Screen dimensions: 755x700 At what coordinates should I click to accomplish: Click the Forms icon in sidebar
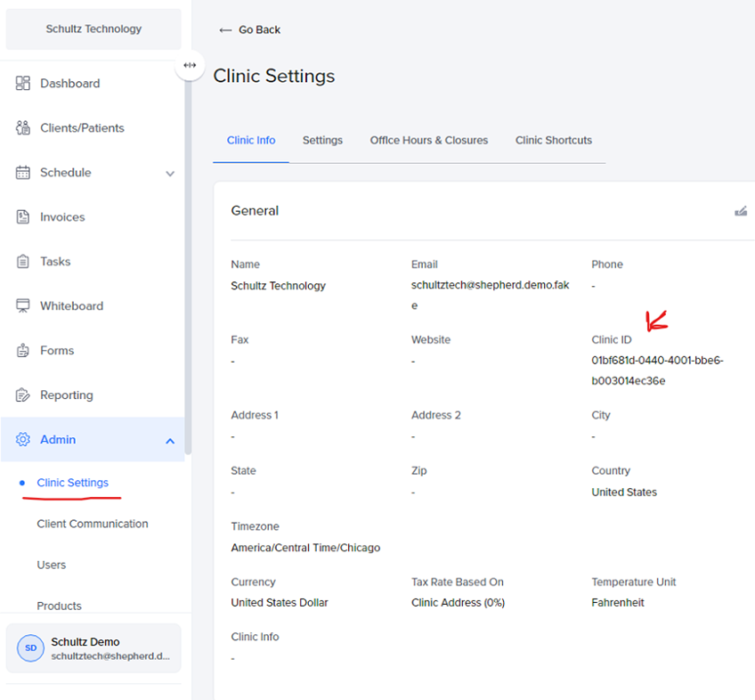coord(23,351)
